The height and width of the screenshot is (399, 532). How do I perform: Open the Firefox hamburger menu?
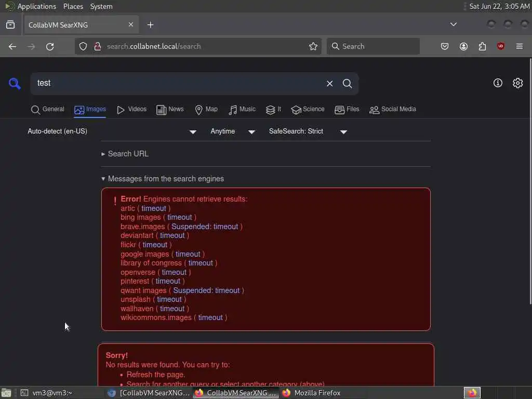point(520,46)
